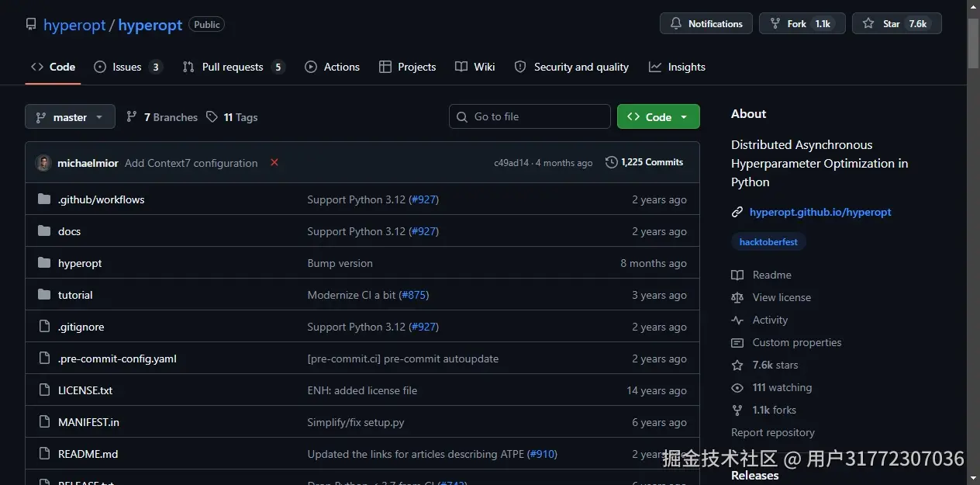Click the docs folder icon

(x=44, y=231)
